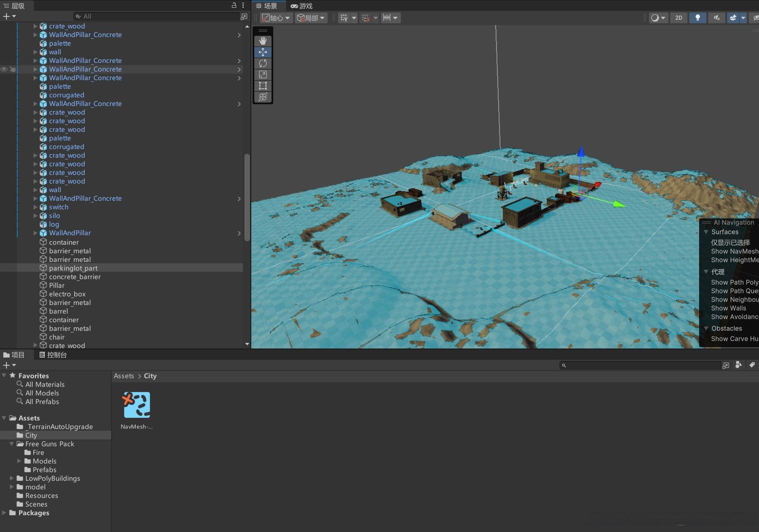The width and height of the screenshot is (759, 532).
Task: Click the cube icon beside switch
Action: [43, 207]
